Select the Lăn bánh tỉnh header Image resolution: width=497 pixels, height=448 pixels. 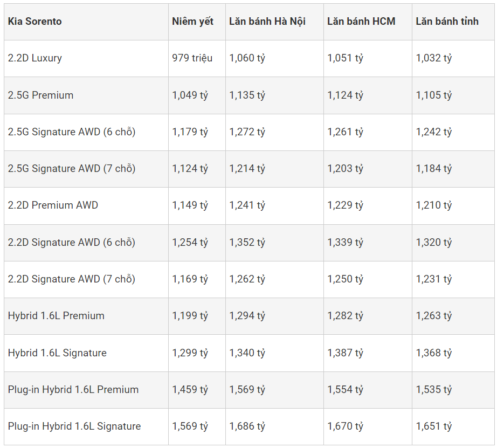(x=447, y=22)
